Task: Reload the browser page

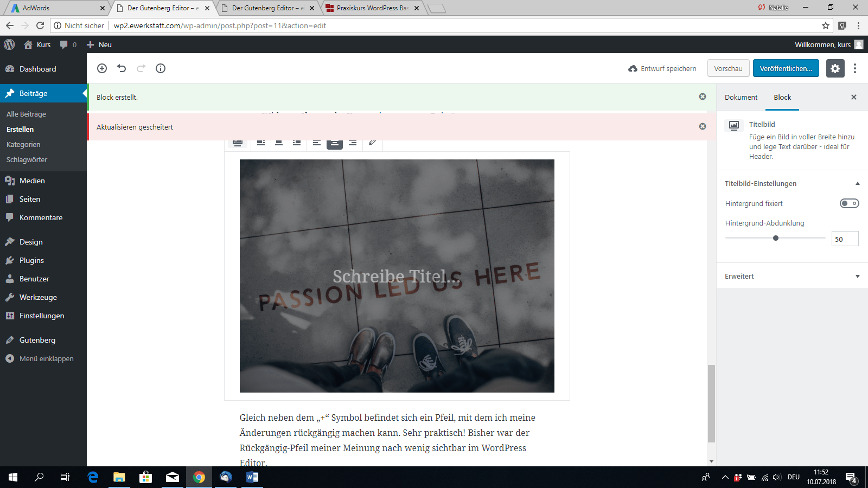Action: [x=40, y=25]
